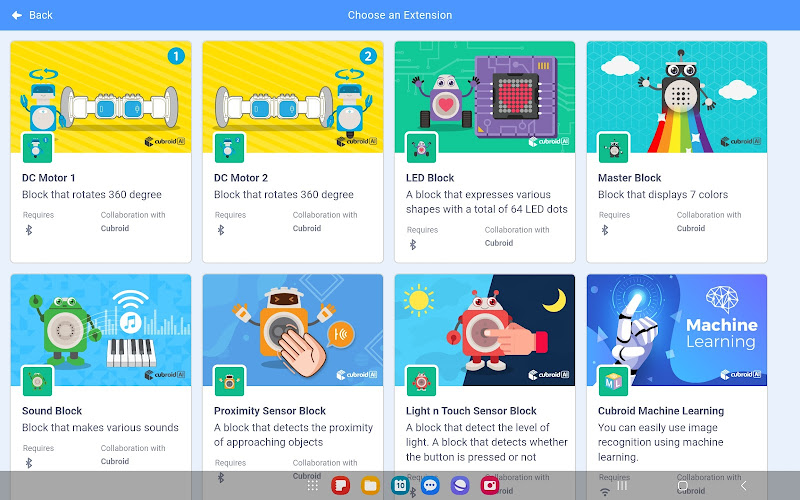Click the Cubroid Machine Learning title
The image size is (800, 500).
(661, 411)
